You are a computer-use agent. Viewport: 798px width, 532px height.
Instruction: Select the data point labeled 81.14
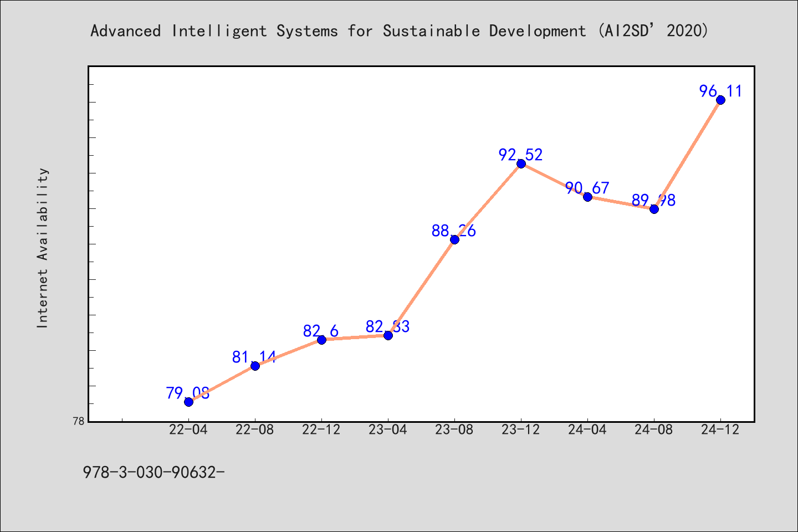255,366
